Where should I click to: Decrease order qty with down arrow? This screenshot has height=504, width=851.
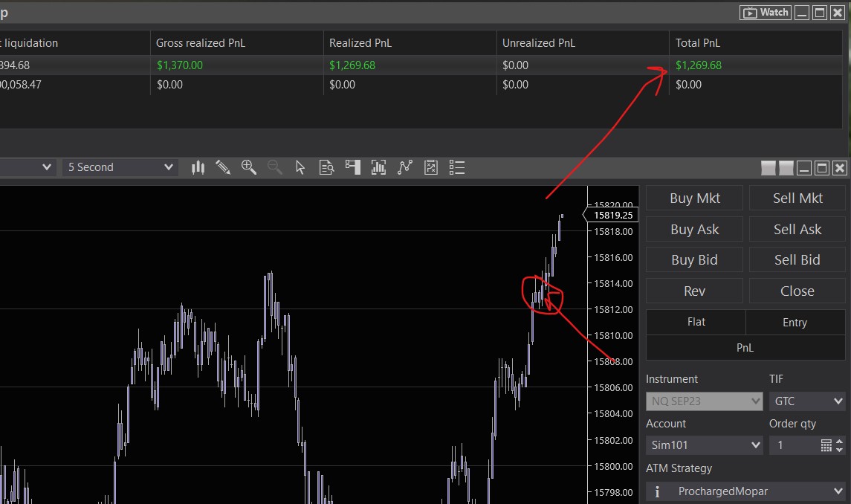pos(840,450)
